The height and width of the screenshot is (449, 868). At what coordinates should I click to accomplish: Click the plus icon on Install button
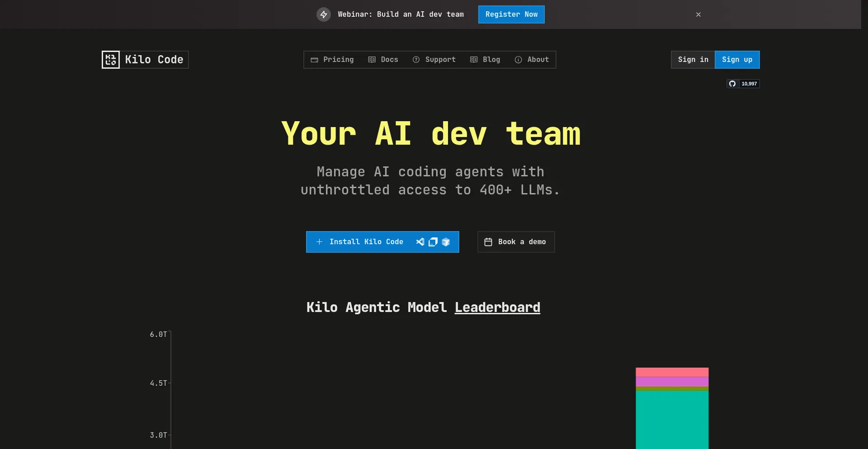tap(319, 242)
